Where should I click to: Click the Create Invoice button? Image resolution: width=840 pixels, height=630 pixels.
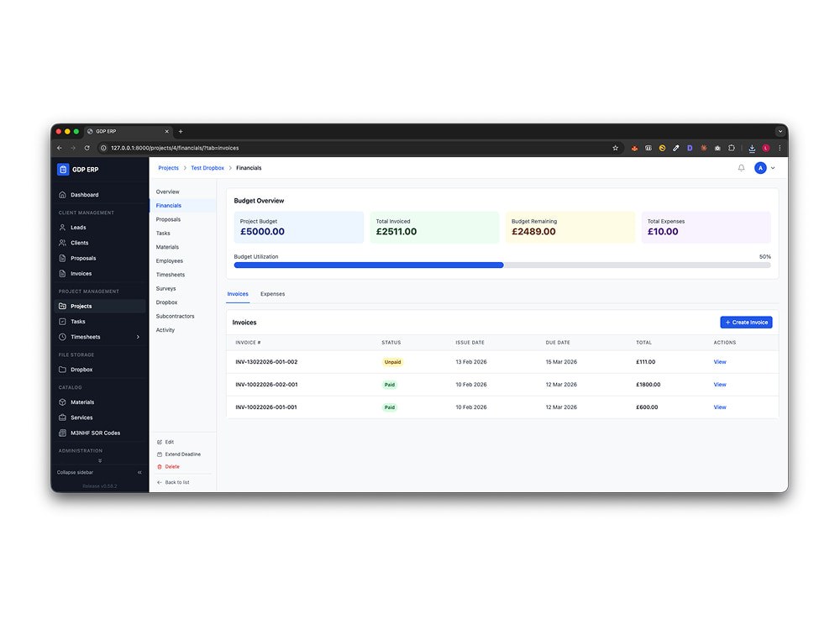[x=746, y=323]
